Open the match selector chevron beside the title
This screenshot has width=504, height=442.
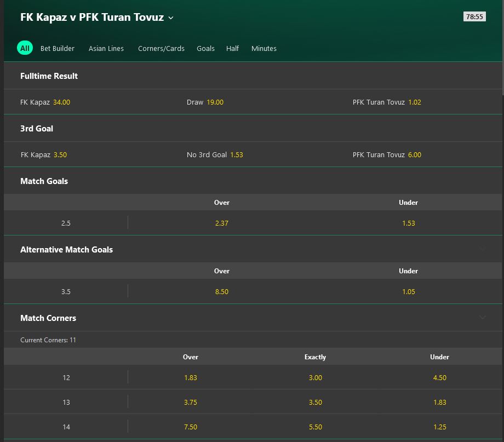pos(171,18)
